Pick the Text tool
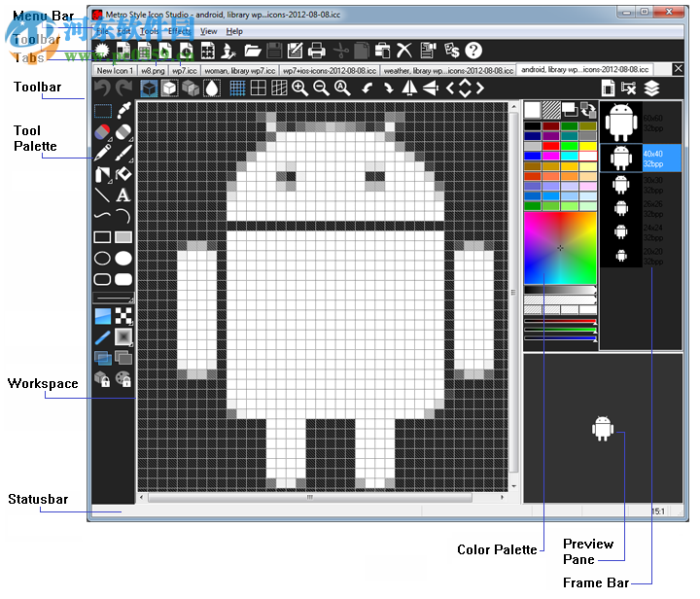Viewport: 700px width, 599px height. click(123, 195)
